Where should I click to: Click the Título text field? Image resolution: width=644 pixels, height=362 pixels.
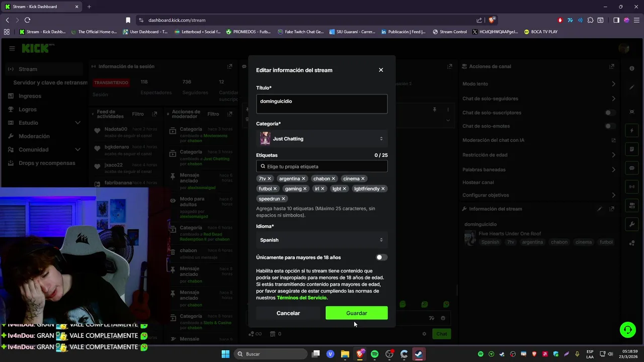click(x=321, y=104)
